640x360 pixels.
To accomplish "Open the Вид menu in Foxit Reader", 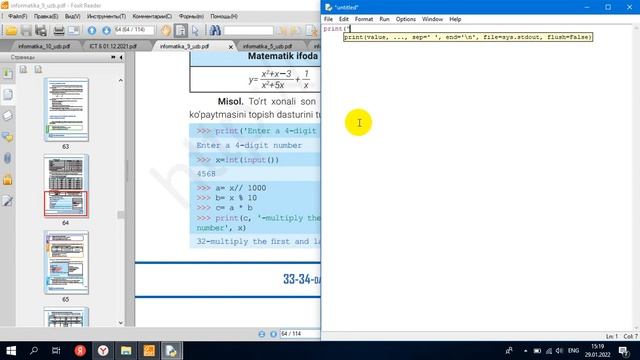I will point(73,16).
